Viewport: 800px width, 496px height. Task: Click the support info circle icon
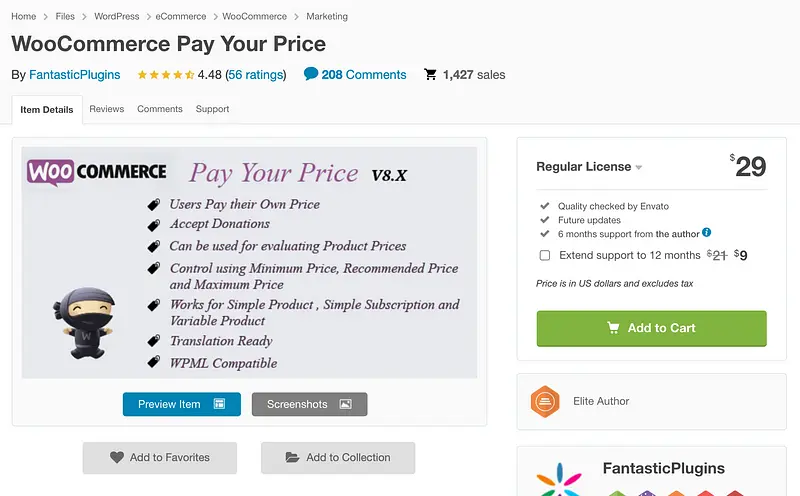click(707, 233)
